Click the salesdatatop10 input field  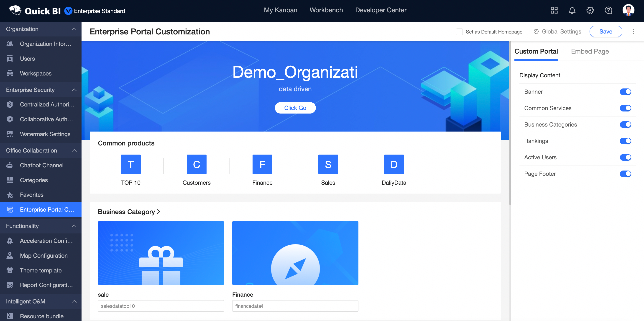[x=161, y=306]
